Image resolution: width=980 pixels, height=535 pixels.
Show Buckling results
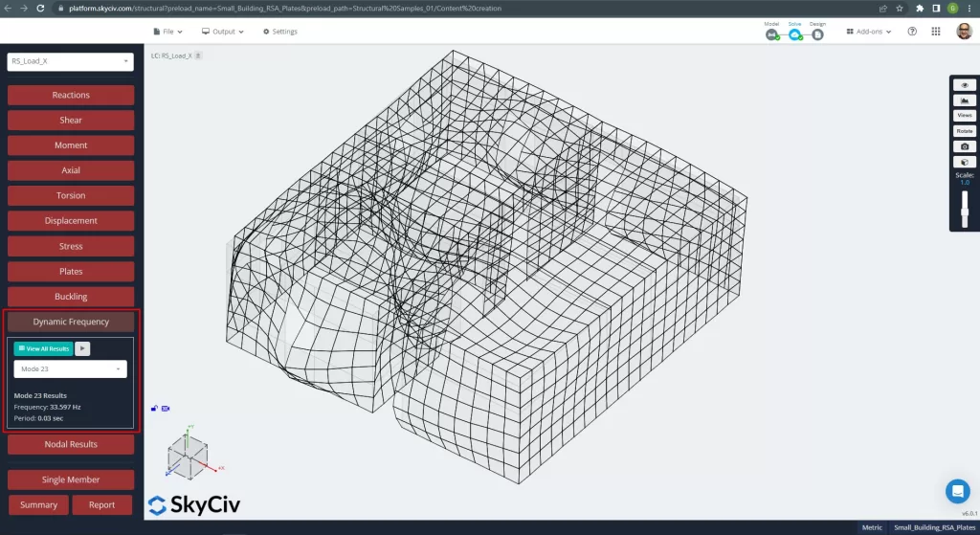tap(71, 297)
